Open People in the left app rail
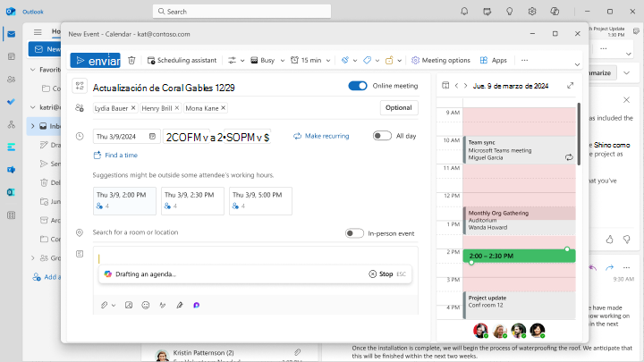This screenshot has width=644, height=362. [11, 80]
